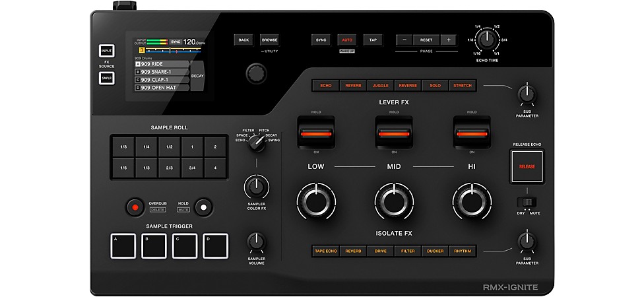Select 909 SNARE-1 on the display
644x297 pixels.
point(162,72)
